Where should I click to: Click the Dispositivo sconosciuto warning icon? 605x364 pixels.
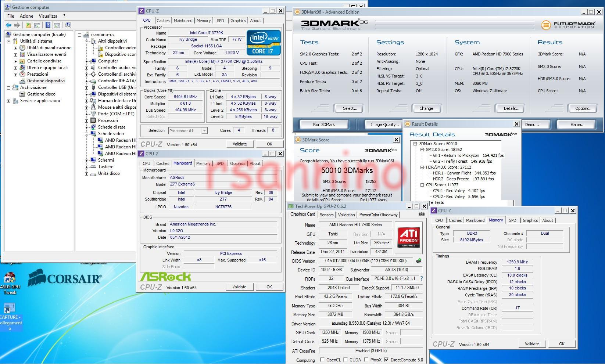point(101,54)
